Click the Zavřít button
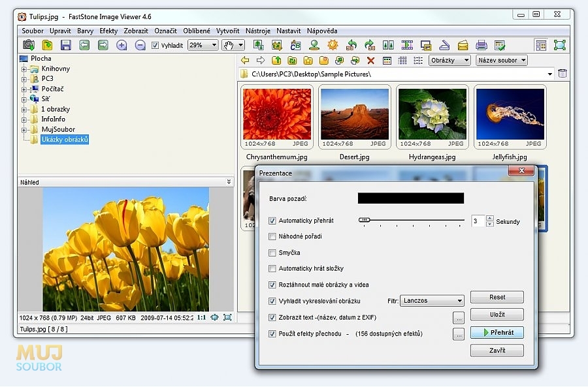Viewport: 588px width, 387px height. (497, 350)
